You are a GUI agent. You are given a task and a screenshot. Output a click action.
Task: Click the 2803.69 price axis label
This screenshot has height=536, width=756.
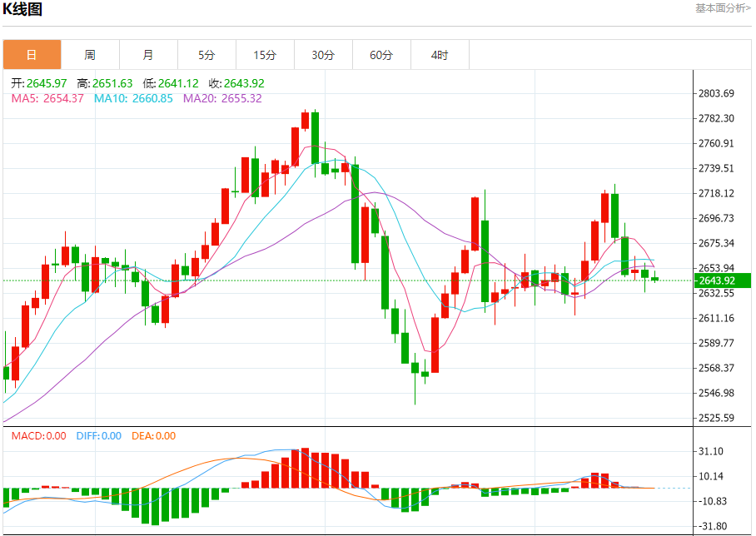pyautogui.click(x=717, y=93)
